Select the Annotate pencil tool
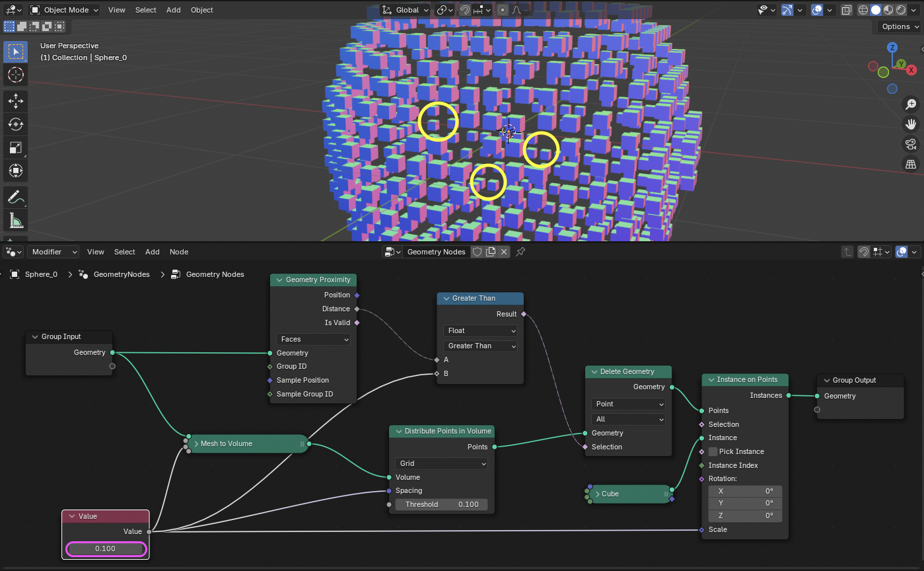Screen dimensions: 924x571 (x=16, y=196)
